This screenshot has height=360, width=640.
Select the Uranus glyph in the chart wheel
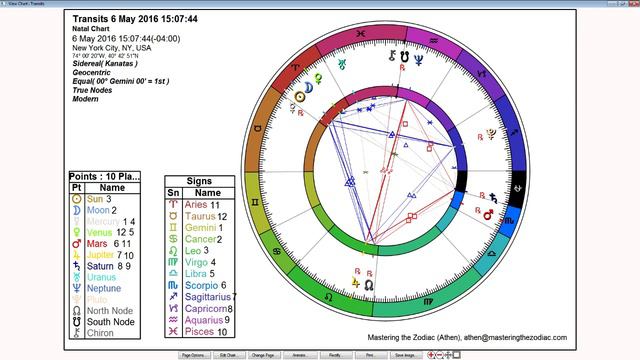(x=342, y=64)
